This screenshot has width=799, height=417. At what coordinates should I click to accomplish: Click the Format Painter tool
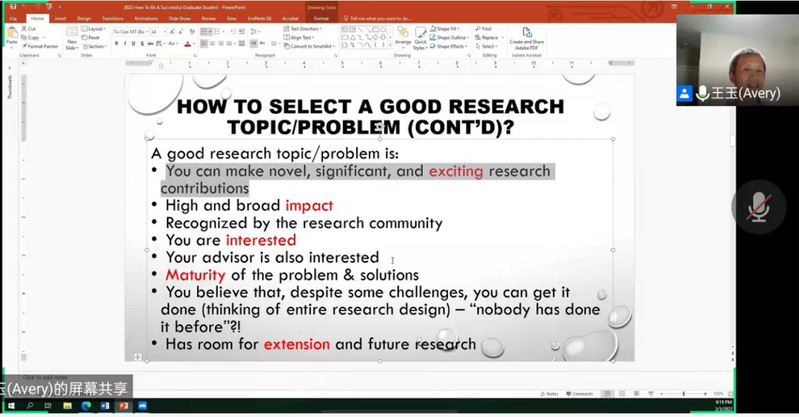coord(40,46)
